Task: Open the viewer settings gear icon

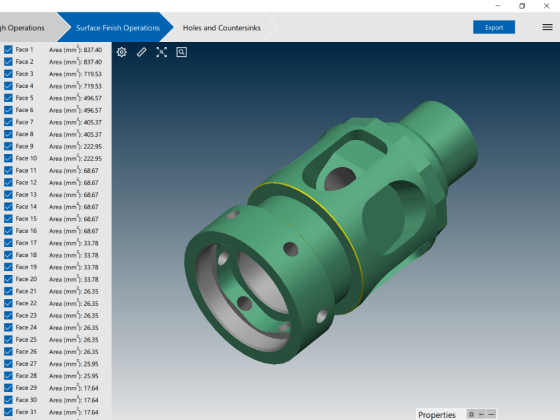Action: (121, 52)
